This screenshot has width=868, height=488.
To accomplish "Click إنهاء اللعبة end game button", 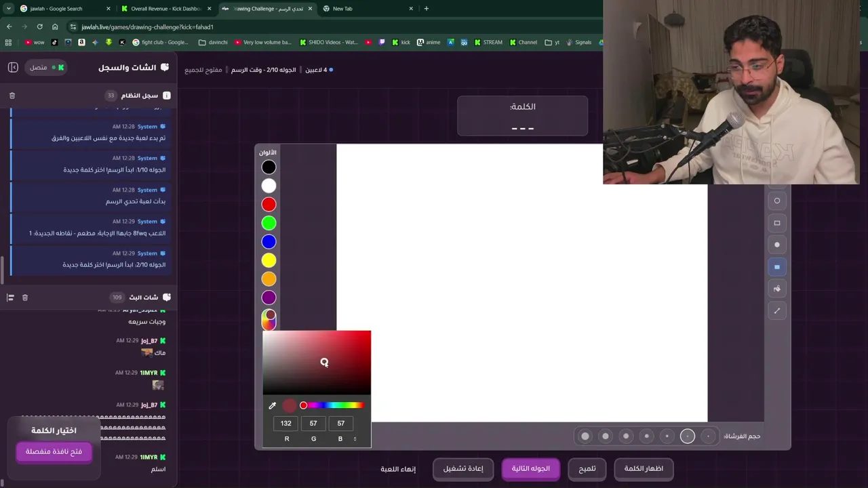I will pos(398,468).
